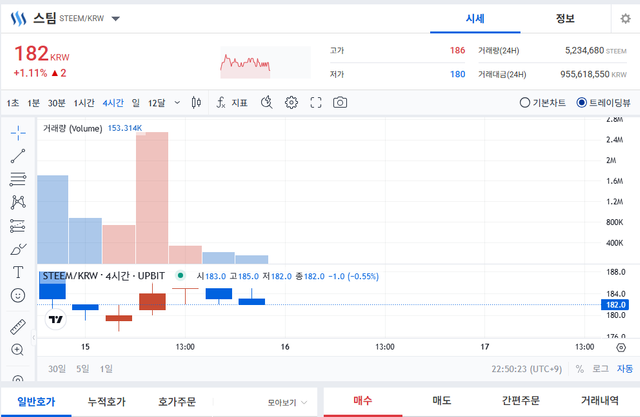Select the 매수 buy tab
This screenshot has height=417, width=640.
point(363,401)
